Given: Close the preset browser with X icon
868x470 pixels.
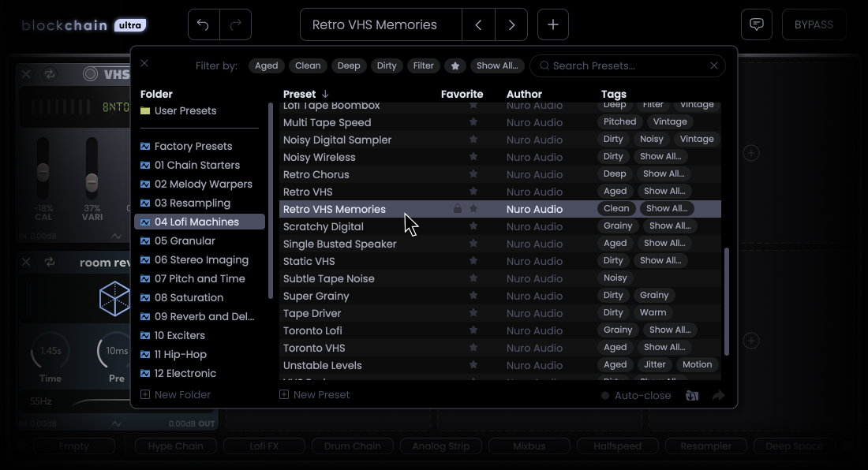Looking at the screenshot, I should [x=144, y=63].
